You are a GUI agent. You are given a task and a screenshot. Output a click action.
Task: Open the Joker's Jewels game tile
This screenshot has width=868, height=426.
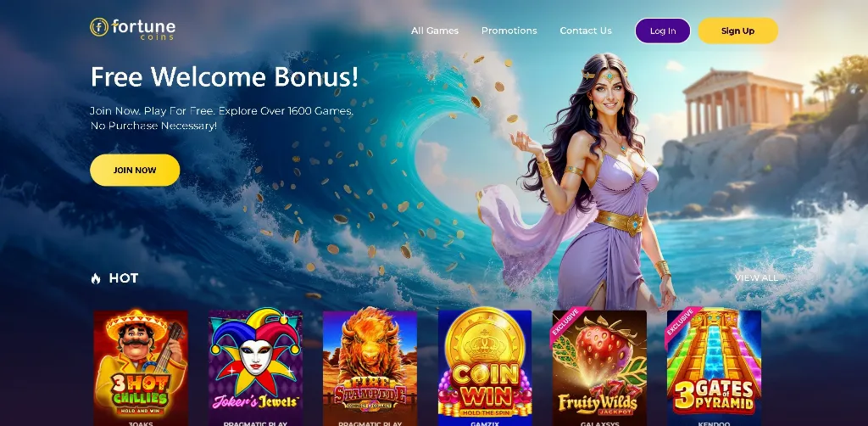pyautogui.click(x=255, y=367)
